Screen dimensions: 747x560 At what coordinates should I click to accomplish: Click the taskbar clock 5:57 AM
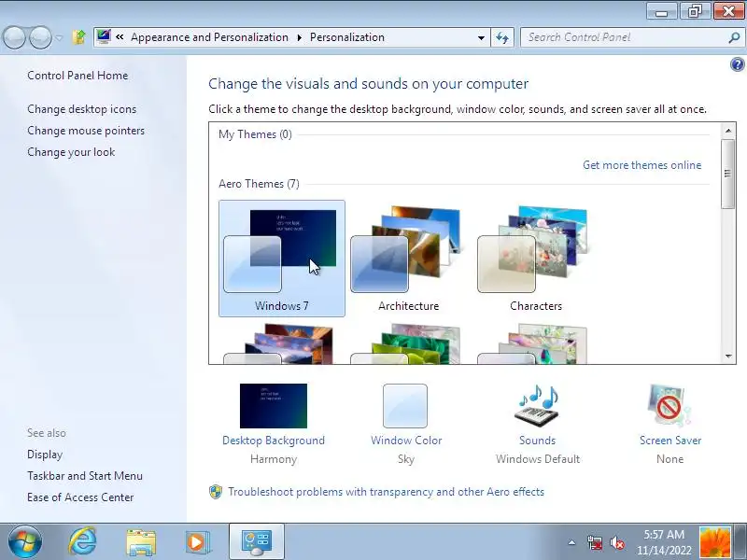(664, 542)
